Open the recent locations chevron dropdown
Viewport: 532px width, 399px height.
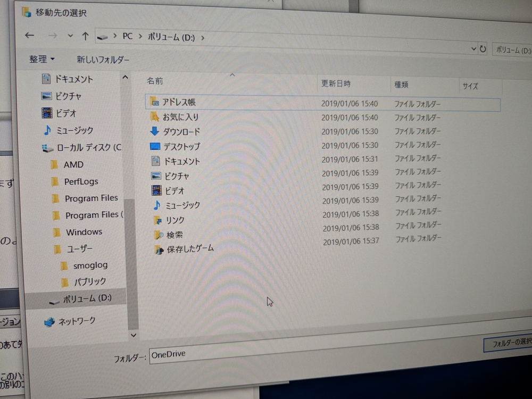coord(70,36)
